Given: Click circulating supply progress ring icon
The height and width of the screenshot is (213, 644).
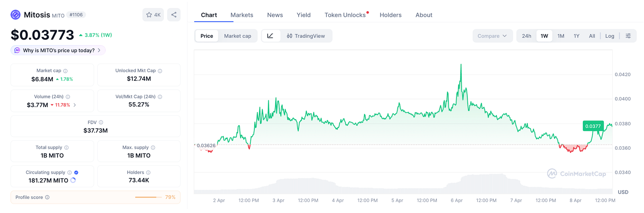Looking at the screenshot, I should [x=73, y=180].
